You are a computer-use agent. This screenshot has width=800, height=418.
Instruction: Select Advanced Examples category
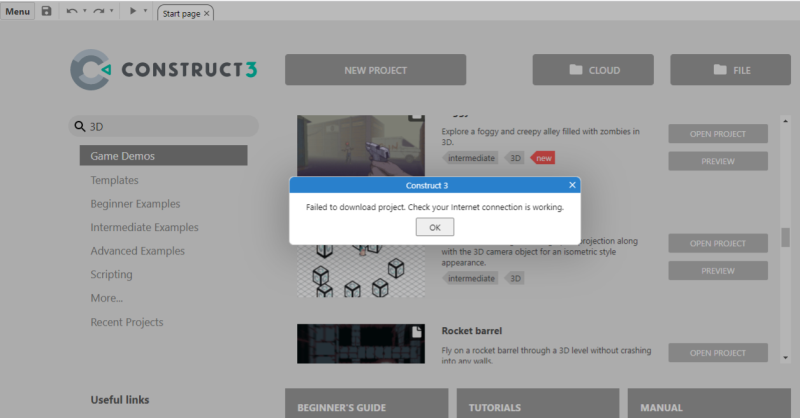pos(137,251)
